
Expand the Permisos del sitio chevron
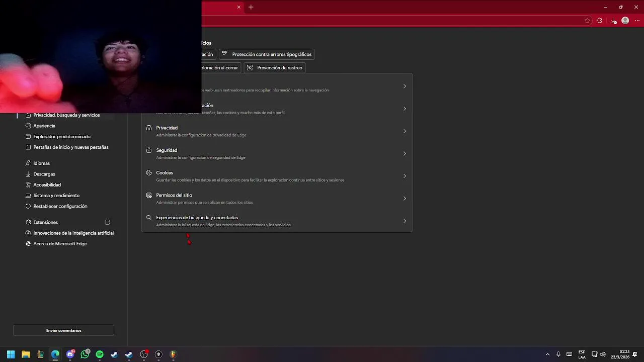pos(405,199)
